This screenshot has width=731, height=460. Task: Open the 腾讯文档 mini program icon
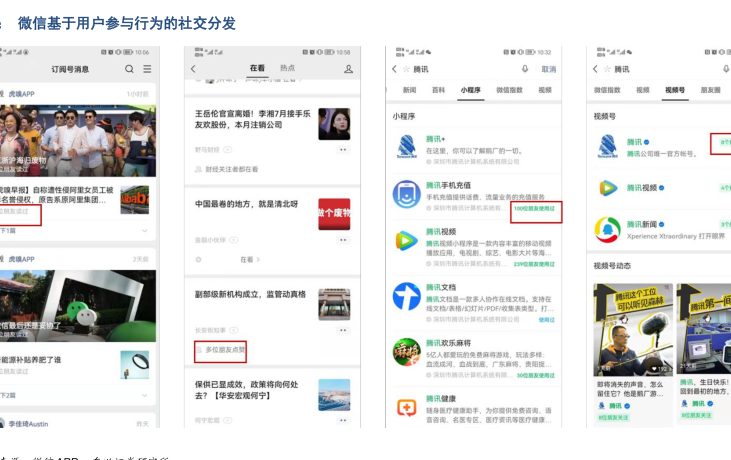click(x=406, y=296)
